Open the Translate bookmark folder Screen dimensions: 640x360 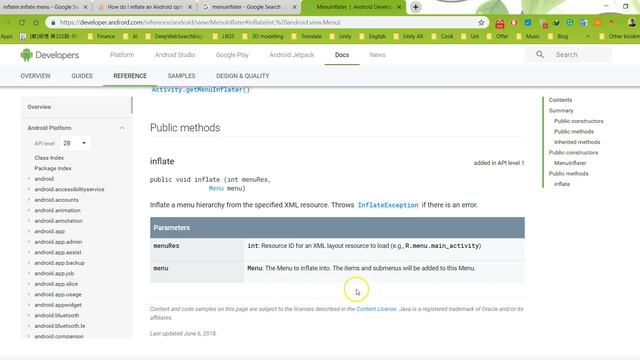pyautogui.click(x=307, y=36)
